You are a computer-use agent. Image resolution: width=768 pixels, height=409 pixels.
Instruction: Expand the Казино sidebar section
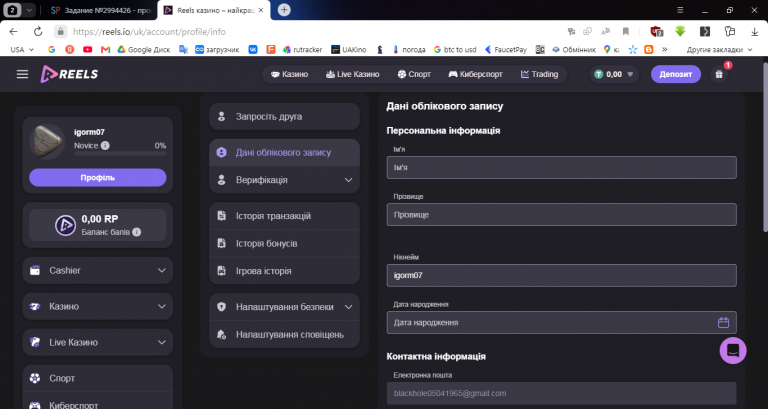(x=97, y=306)
